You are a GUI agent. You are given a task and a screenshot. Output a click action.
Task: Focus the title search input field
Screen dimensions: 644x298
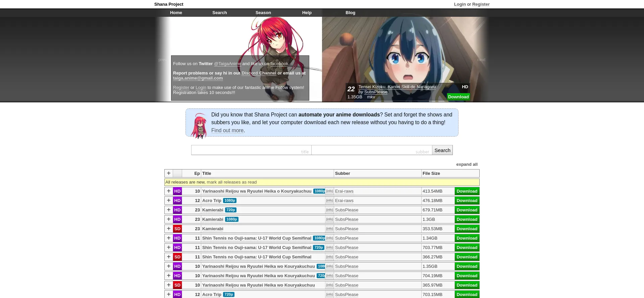coord(251,150)
